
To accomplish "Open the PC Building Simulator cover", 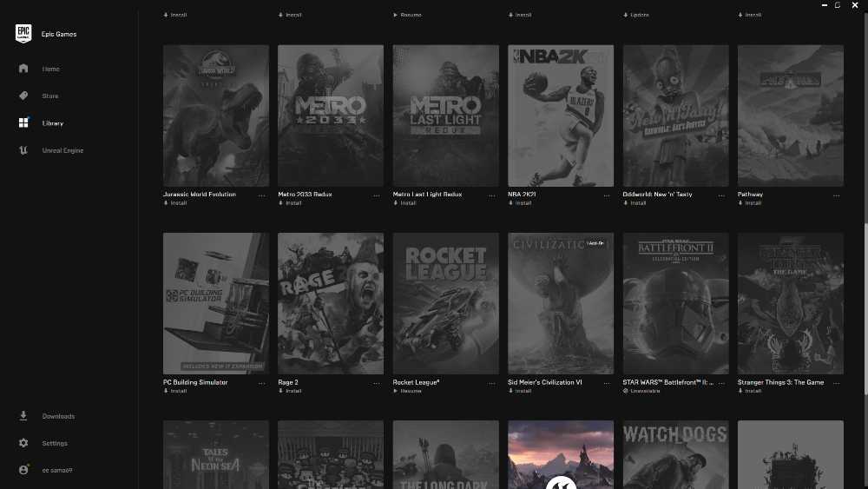I will 216,303.
